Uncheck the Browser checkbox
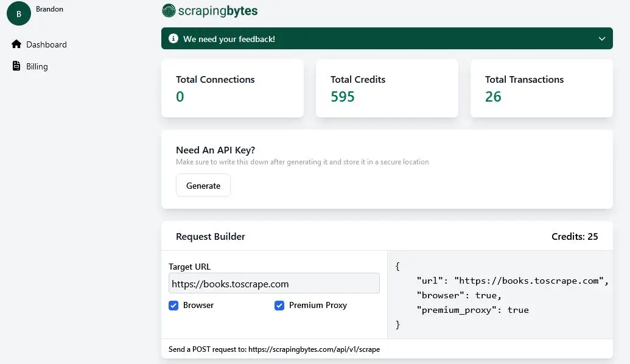 click(173, 306)
